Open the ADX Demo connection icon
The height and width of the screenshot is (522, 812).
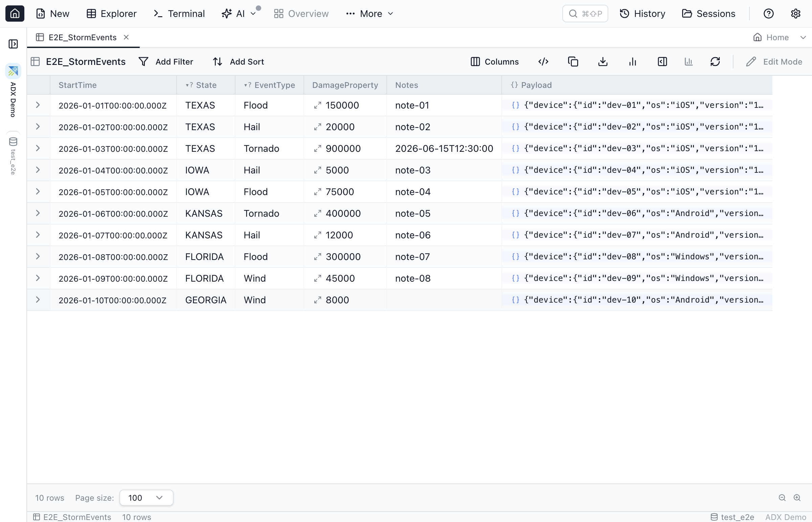click(13, 71)
